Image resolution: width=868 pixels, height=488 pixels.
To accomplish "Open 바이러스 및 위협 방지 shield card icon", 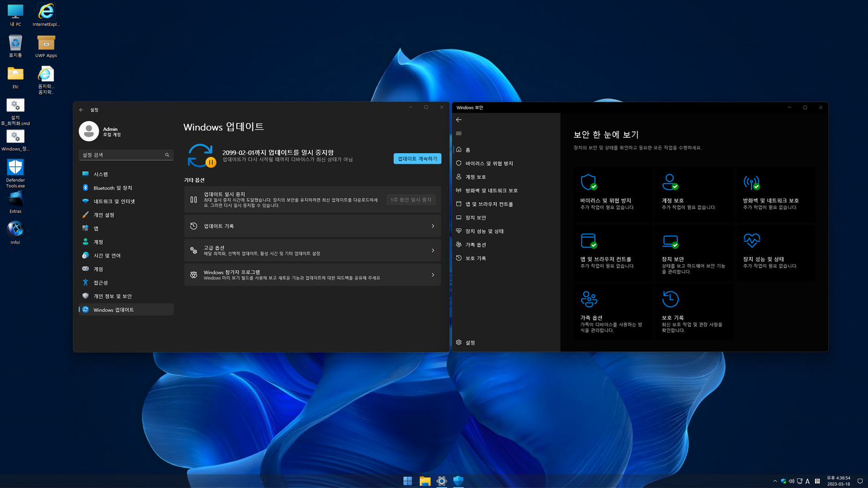I will click(589, 182).
